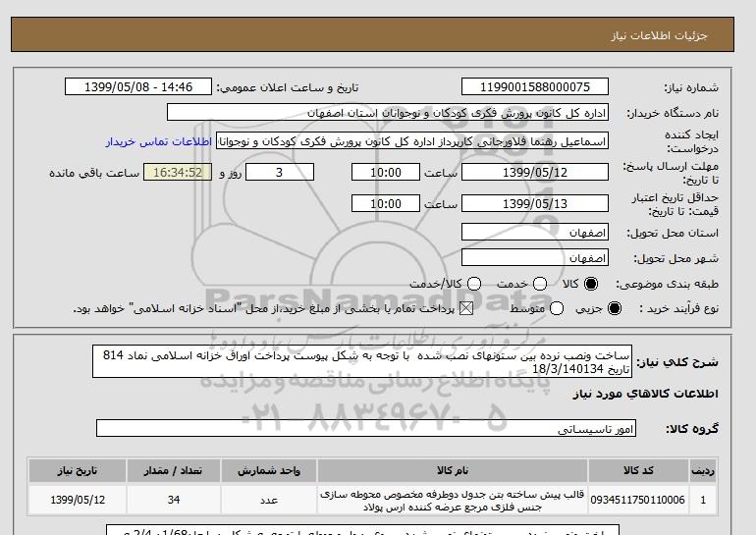Click the شرح کلی نیاز description box
Viewport: 756px width, 535px height.
tap(362, 361)
